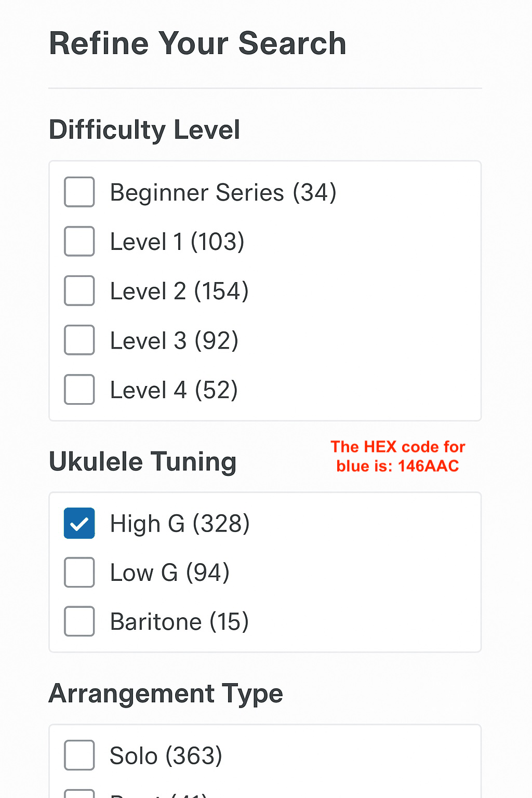This screenshot has height=798, width=532.
Task: Click the Refine Your Search heading
Action: pos(197,43)
